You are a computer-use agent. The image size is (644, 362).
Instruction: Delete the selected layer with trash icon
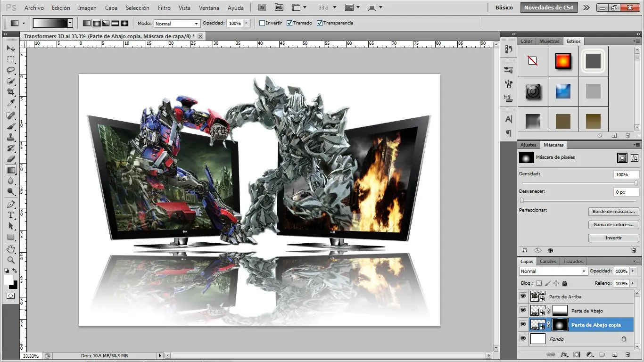coord(627,354)
